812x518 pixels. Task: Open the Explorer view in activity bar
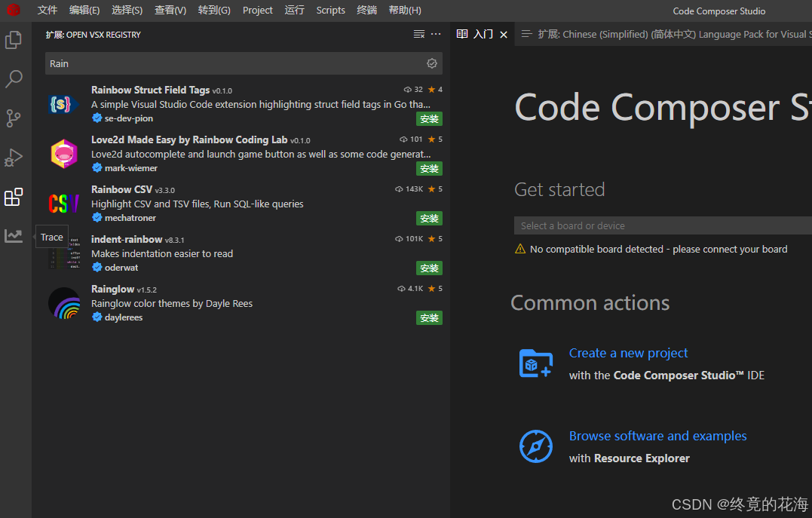coord(14,40)
